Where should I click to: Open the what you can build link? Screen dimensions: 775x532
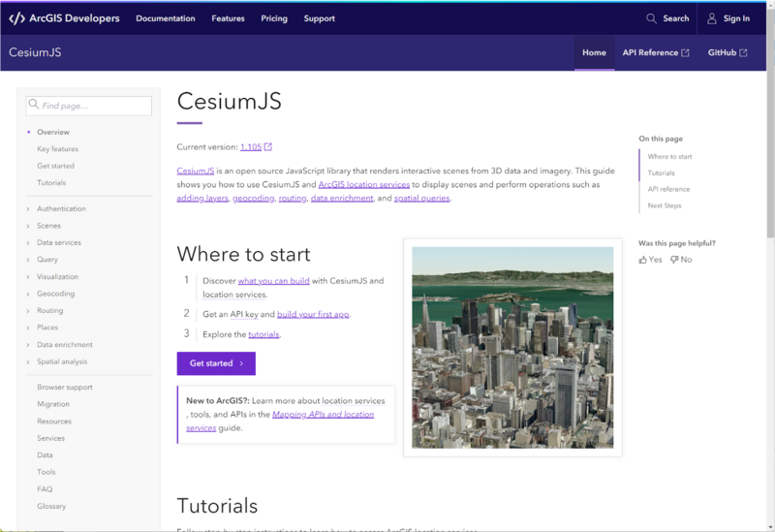pos(274,281)
